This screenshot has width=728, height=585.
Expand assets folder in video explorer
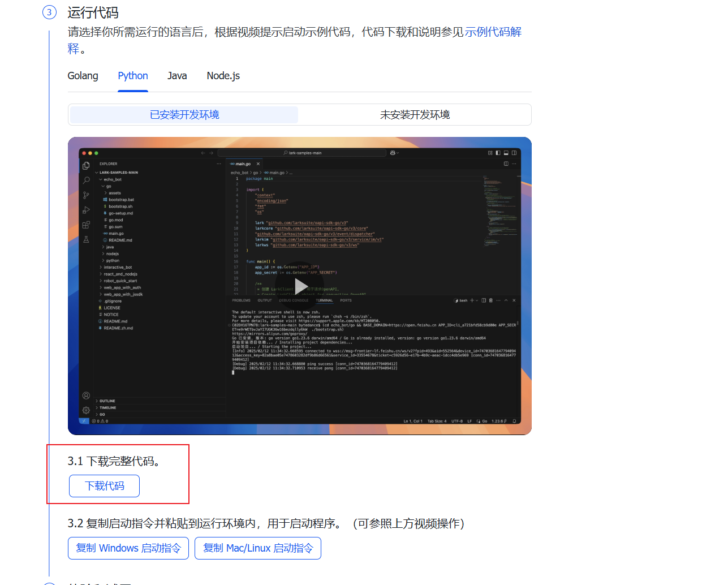click(113, 193)
